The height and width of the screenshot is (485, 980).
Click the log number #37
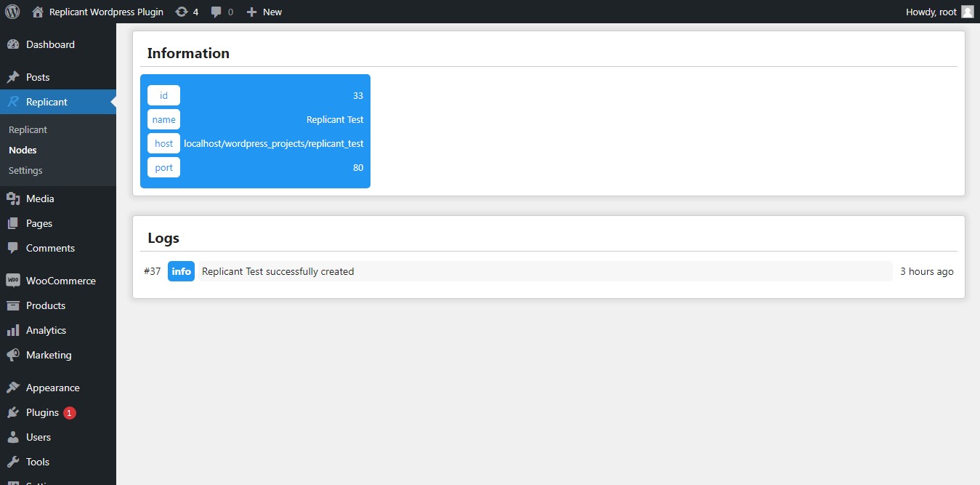click(152, 271)
